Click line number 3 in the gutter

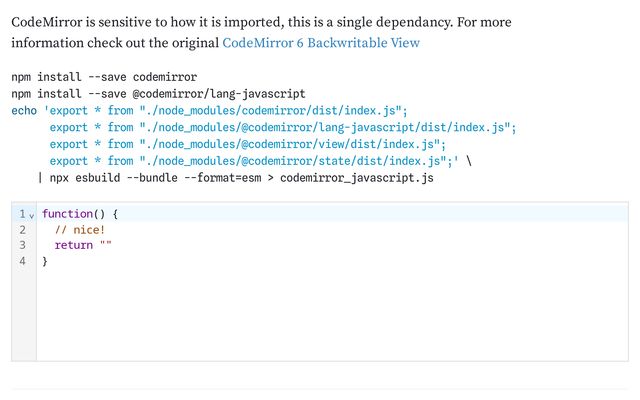click(x=22, y=245)
